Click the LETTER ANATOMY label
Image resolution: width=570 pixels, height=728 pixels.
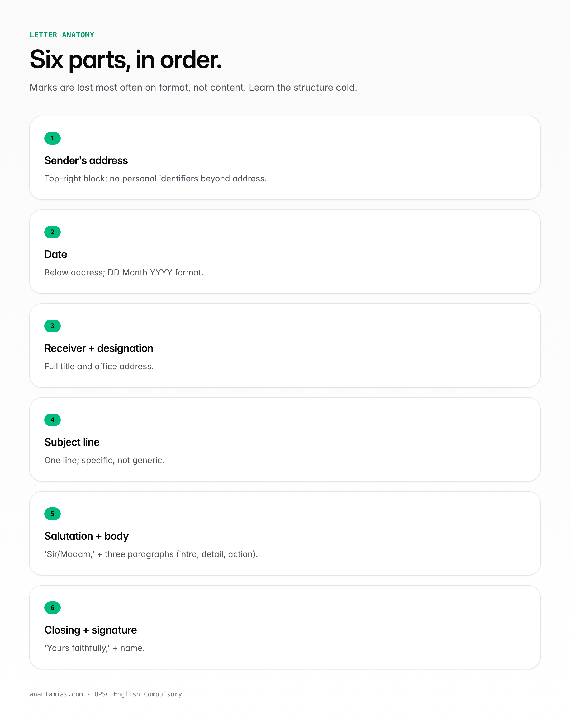(x=62, y=35)
